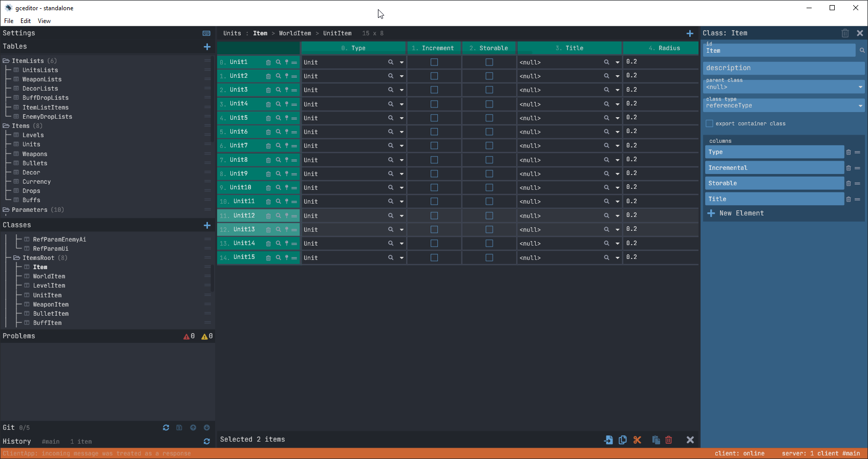
Task: Open the Type dropdown arrow for Unit3
Action: coord(401,90)
